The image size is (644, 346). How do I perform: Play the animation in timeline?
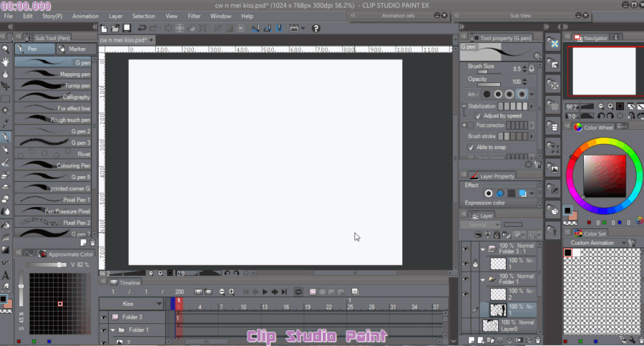coord(265,292)
